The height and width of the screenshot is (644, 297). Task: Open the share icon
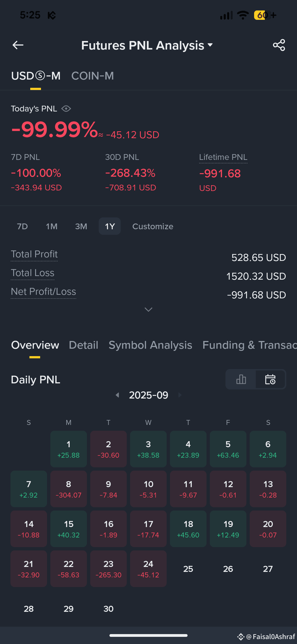279,45
